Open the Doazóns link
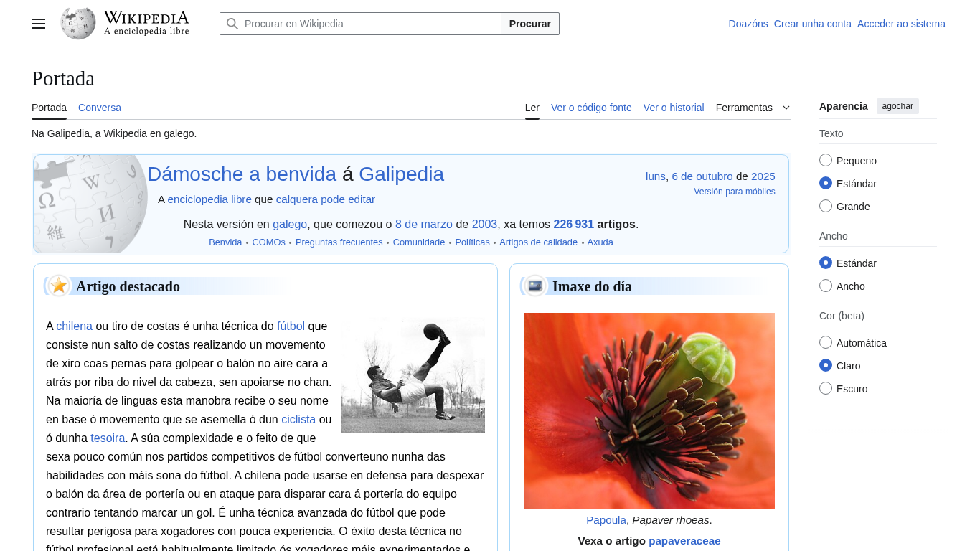The width and height of the screenshot is (980, 551). tap(748, 24)
